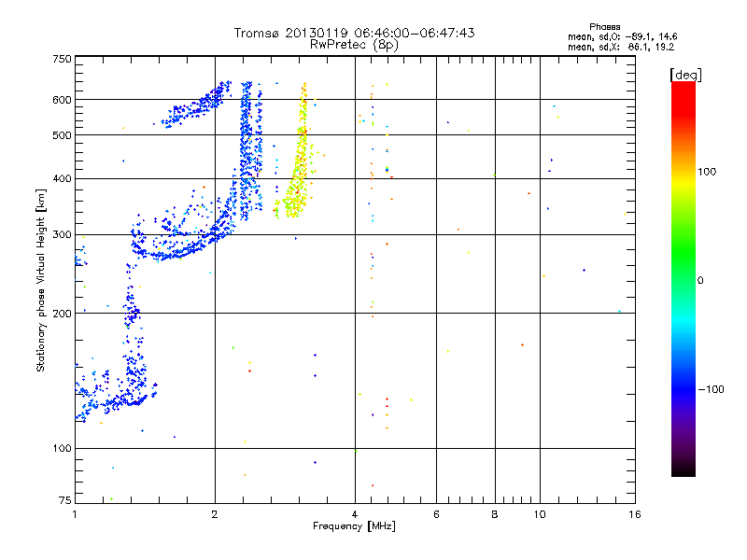The height and width of the screenshot is (560, 747).
Task: Click the y-axis tick label '75'
Action: point(65,500)
